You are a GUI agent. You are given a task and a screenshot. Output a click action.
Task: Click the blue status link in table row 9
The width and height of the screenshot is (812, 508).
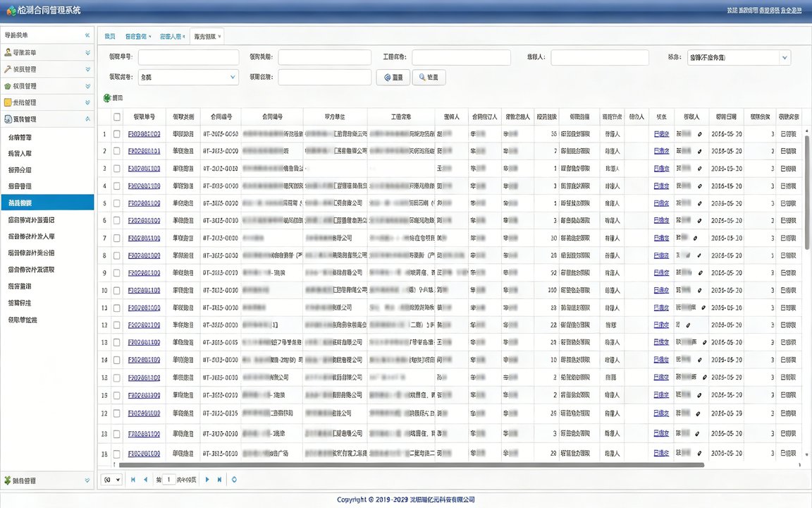click(661, 273)
